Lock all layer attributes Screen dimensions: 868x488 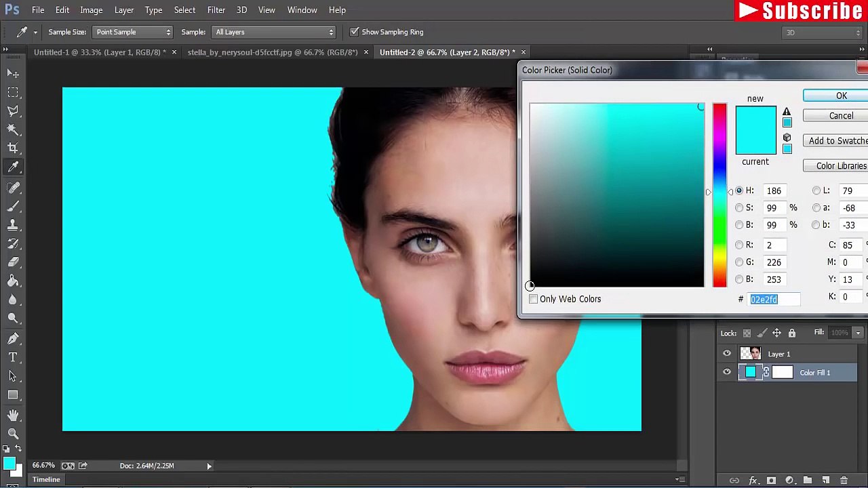coord(791,333)
